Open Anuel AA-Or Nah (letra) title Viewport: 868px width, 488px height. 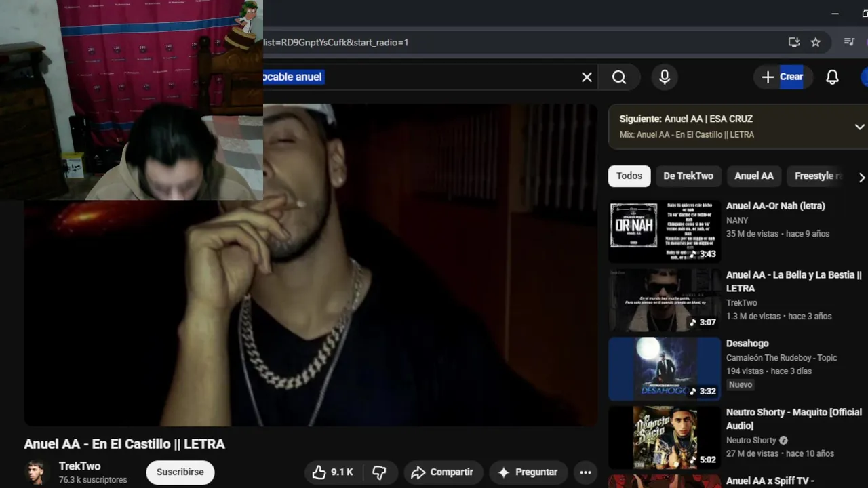[x=776, y=206]
